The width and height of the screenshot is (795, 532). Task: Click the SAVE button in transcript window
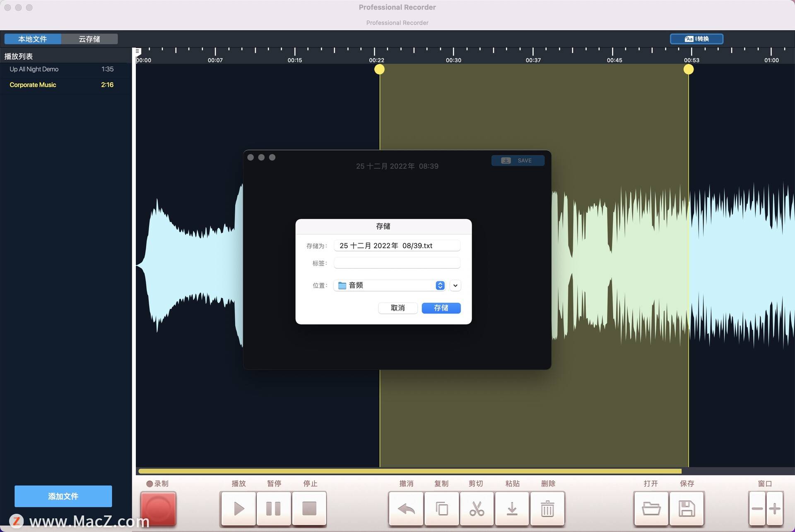(518, 161)
